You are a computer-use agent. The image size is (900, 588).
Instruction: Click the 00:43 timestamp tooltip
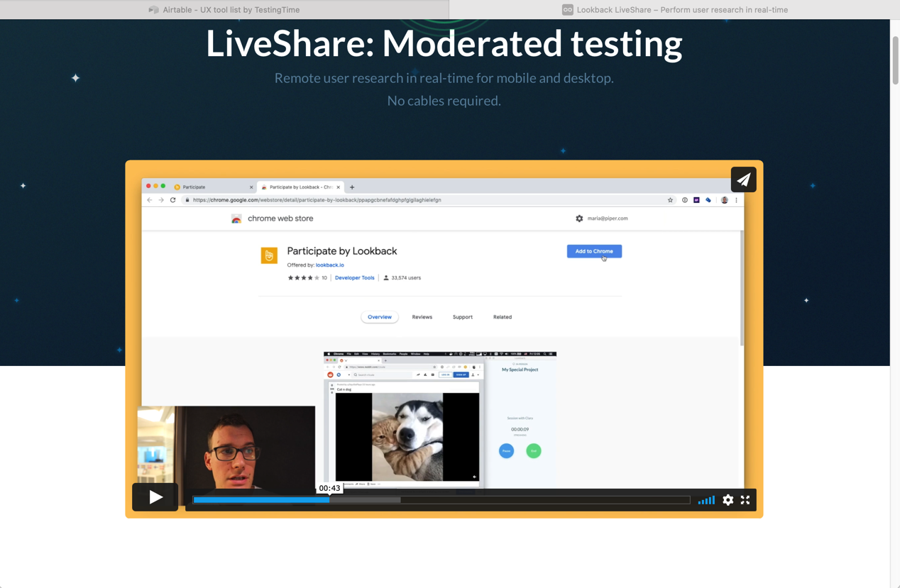click(329, 488)
